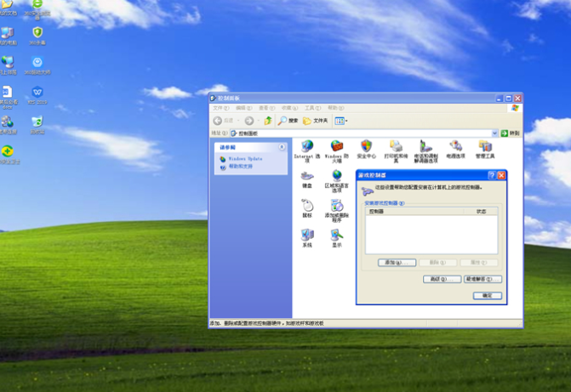Screen dimensions: 571x392
Task: Open the Display icon in Control Panel
Action: pyautogui.click(x=337, y=238)
